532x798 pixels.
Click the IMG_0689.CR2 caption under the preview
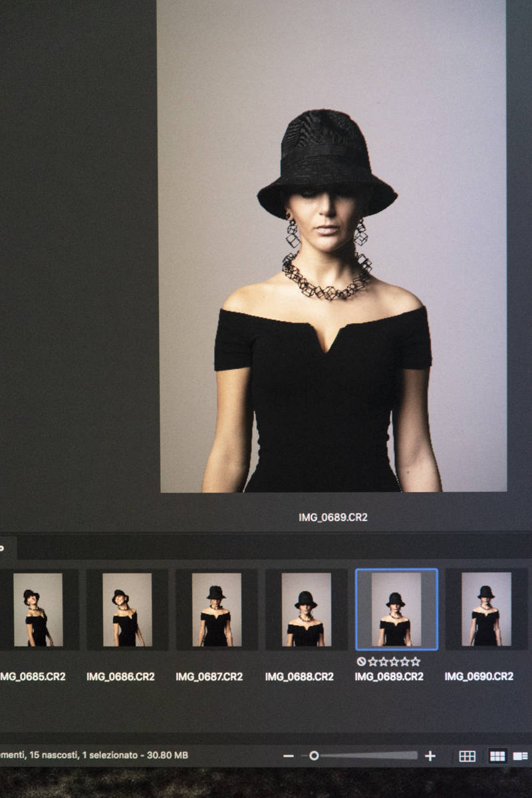pyautogui.click(x=332, y=517)
